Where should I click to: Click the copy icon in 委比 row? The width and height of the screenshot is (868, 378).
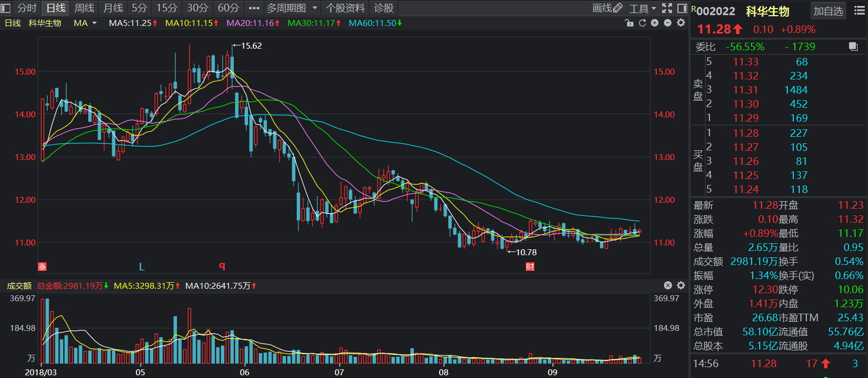853,47
